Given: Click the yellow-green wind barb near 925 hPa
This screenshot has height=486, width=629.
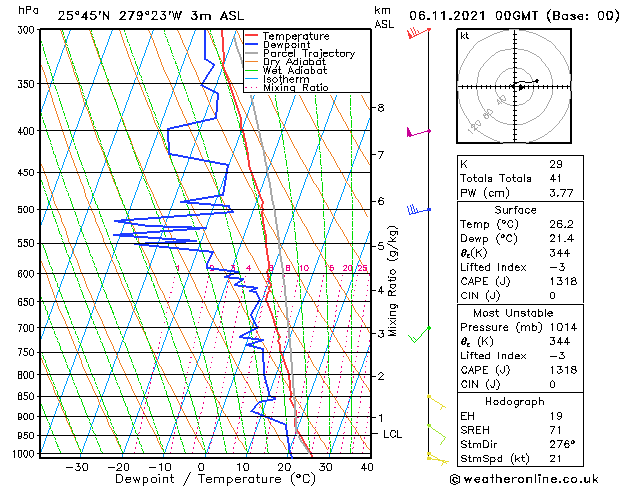Looking at the screenshot, I should (436, 434).
